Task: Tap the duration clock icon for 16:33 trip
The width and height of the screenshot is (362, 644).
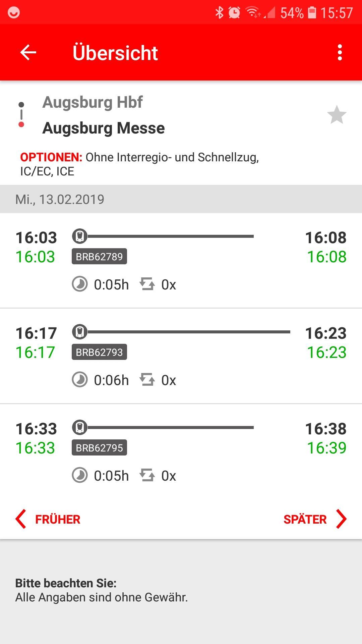Action: 80,476
